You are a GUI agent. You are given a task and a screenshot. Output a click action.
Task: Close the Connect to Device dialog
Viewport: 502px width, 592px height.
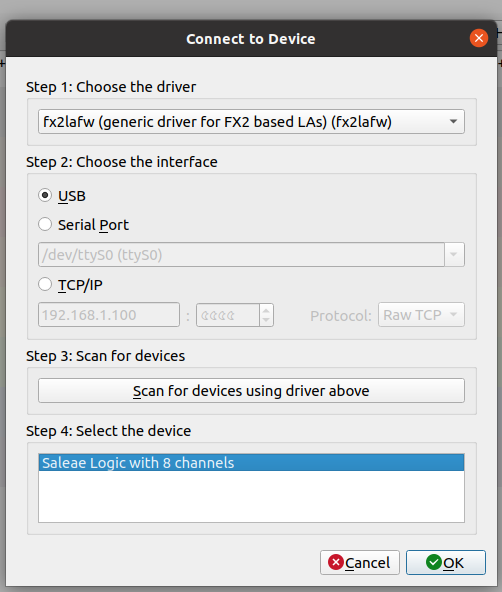479,38
